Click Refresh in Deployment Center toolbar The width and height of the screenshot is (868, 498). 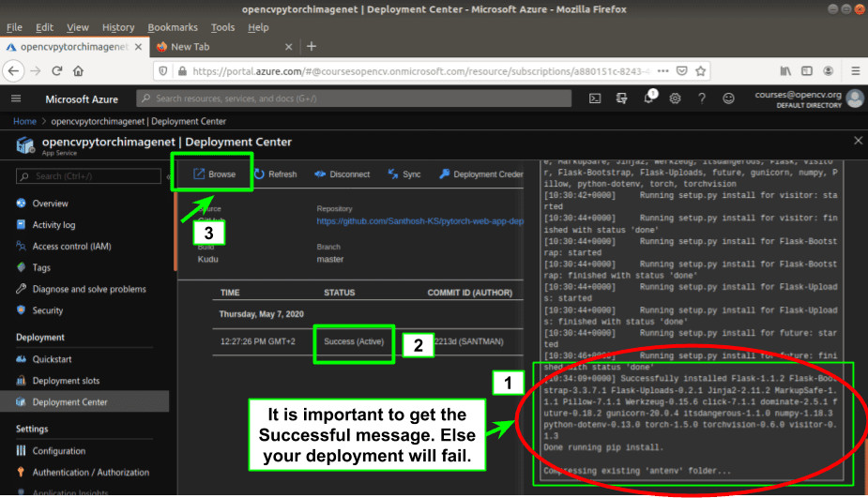275,174
